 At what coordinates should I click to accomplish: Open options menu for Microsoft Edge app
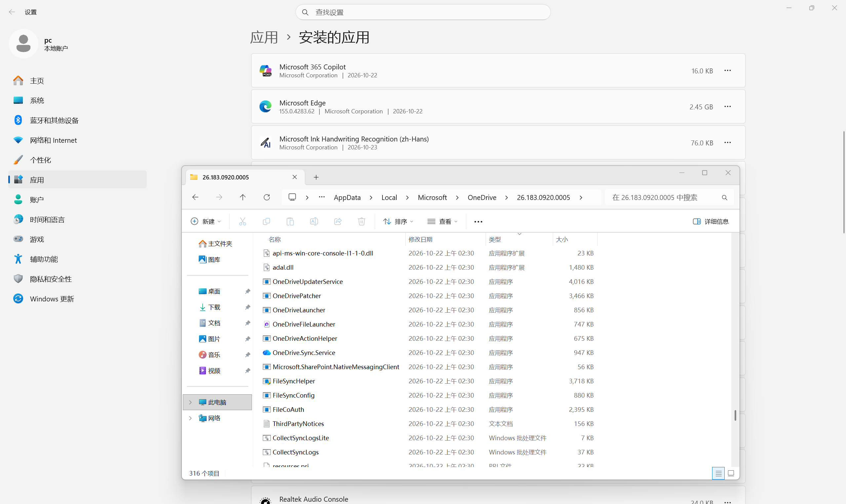pos(727,107)
